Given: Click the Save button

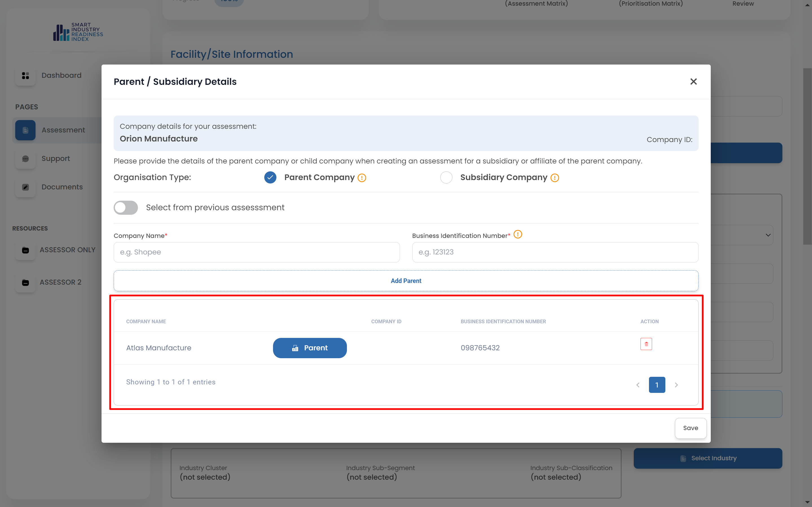Looking at the screenshot, I should click(690, 428).
